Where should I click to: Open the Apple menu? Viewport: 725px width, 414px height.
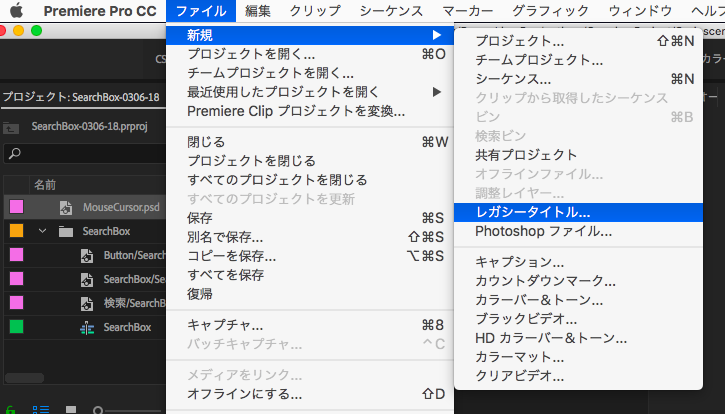click(16, 11)
